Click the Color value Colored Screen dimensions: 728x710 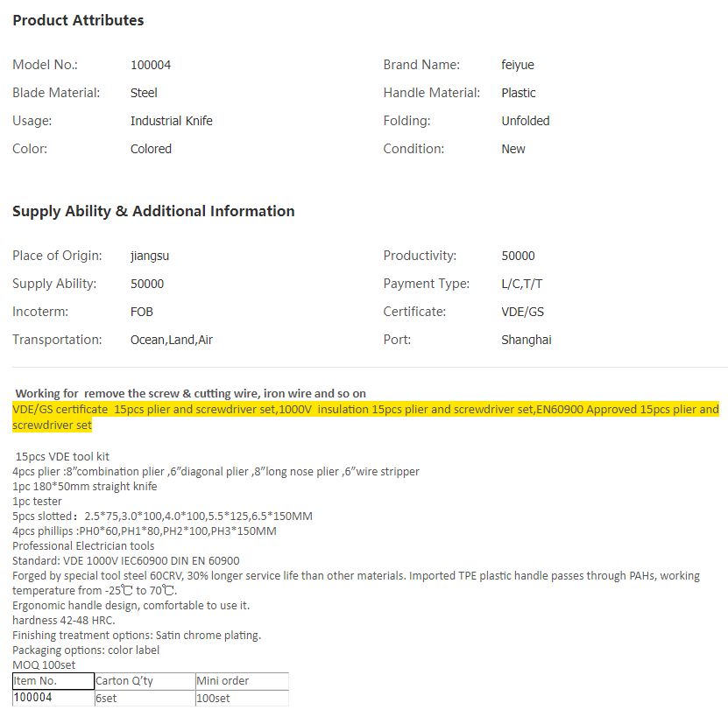151,149
